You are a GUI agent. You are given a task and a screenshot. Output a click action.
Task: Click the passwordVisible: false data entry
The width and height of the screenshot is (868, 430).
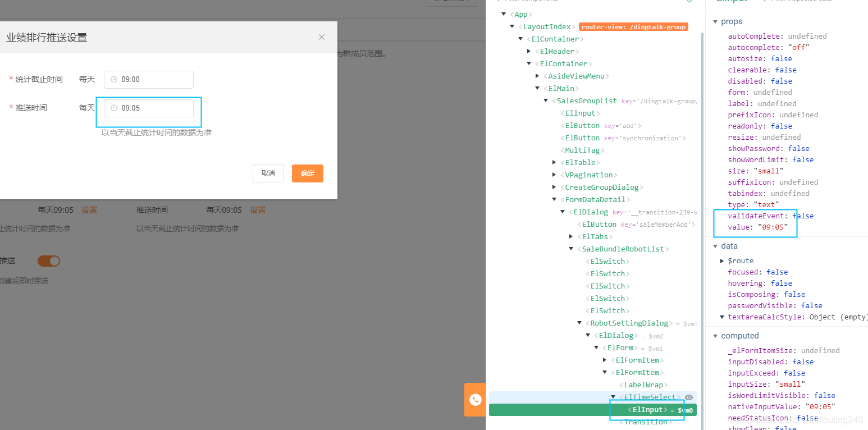click(x=775, y=305)
